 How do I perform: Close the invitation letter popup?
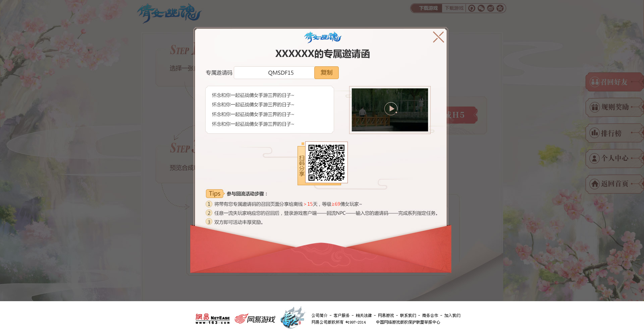tap(438, 37)
